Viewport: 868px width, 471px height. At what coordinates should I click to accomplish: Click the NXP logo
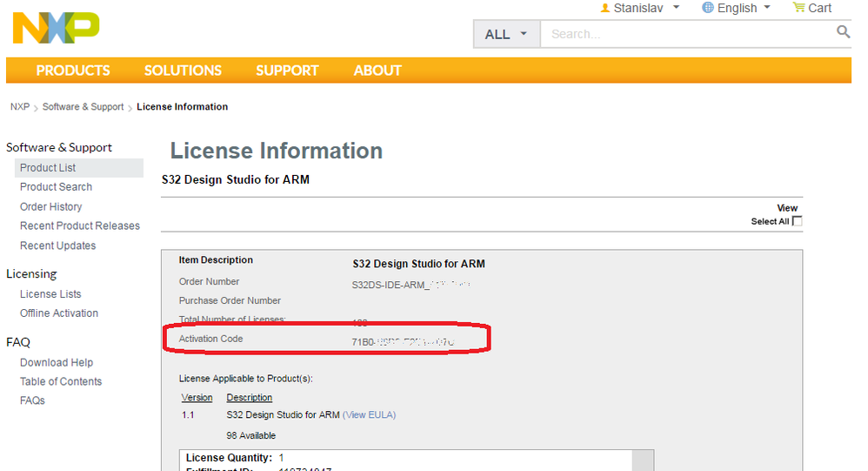point(56,28)
